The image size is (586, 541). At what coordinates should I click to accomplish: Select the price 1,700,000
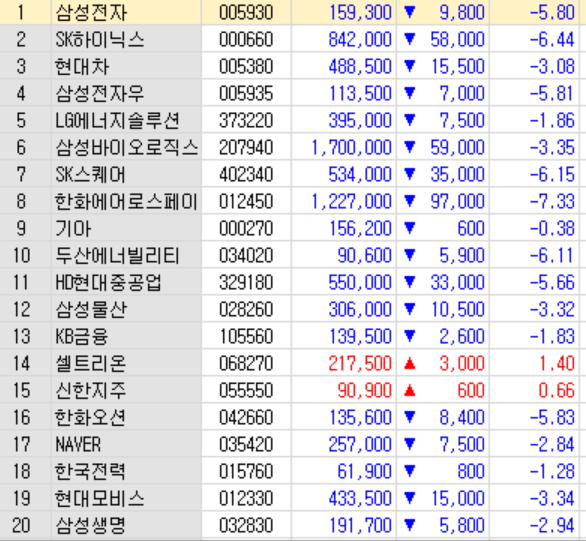[x=351, y=148]
